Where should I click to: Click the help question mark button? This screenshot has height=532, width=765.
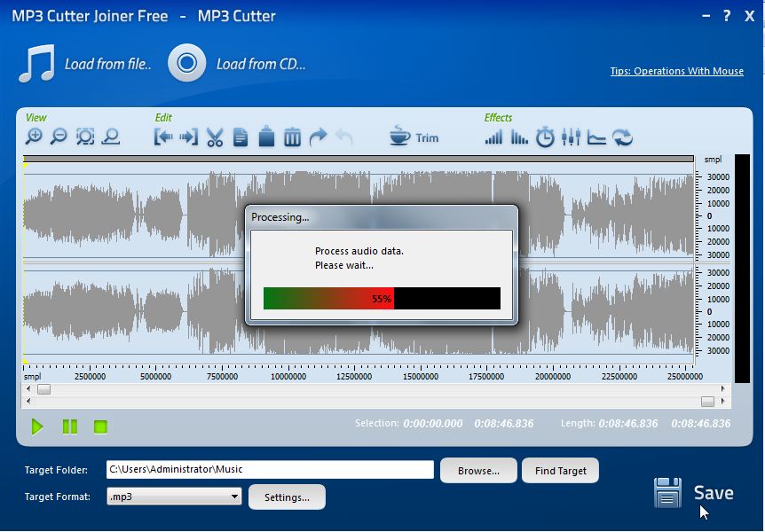(x=727, y=16)
